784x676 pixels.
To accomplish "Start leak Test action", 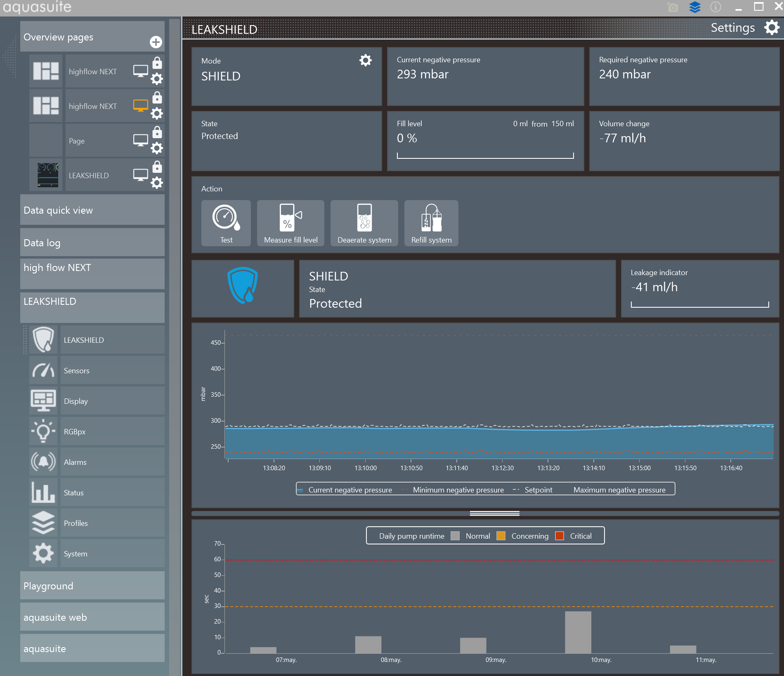I will pos(226,223).
